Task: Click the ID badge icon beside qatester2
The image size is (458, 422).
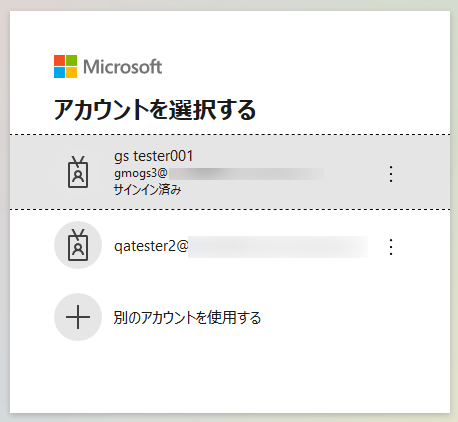Action: 78,245
